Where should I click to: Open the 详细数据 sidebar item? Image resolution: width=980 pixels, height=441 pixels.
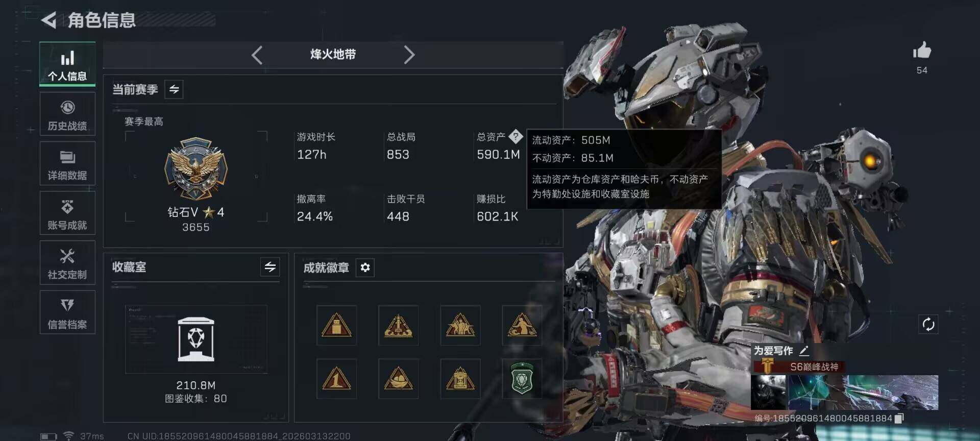tap(67, 163)
